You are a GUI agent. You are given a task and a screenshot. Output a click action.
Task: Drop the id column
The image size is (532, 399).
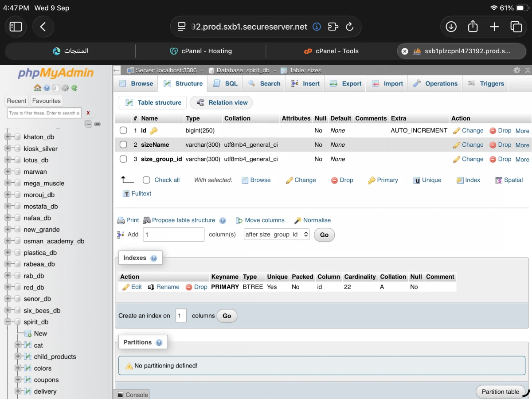(500, 130)
